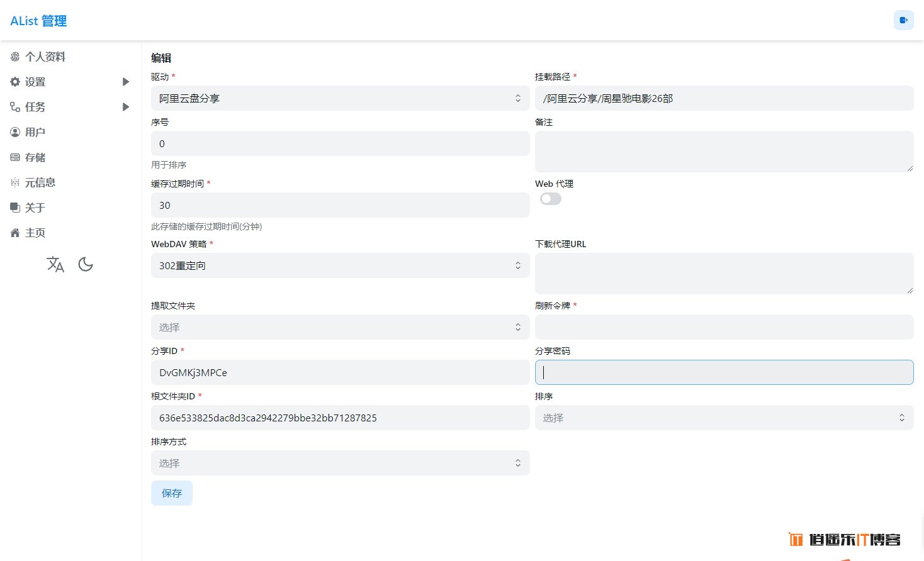Open the 驱动 dropdown showing 阿里云盘分享
Screen dimensions: 924x561
[x=341, y=98]
